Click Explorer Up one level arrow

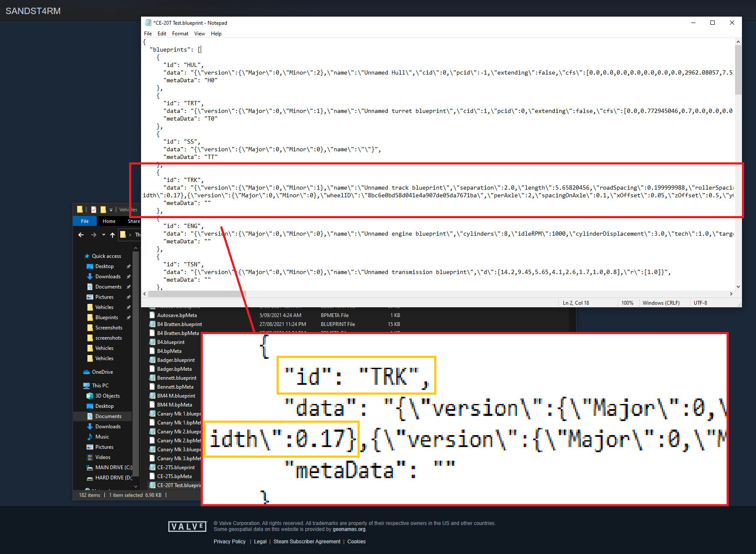113,235
